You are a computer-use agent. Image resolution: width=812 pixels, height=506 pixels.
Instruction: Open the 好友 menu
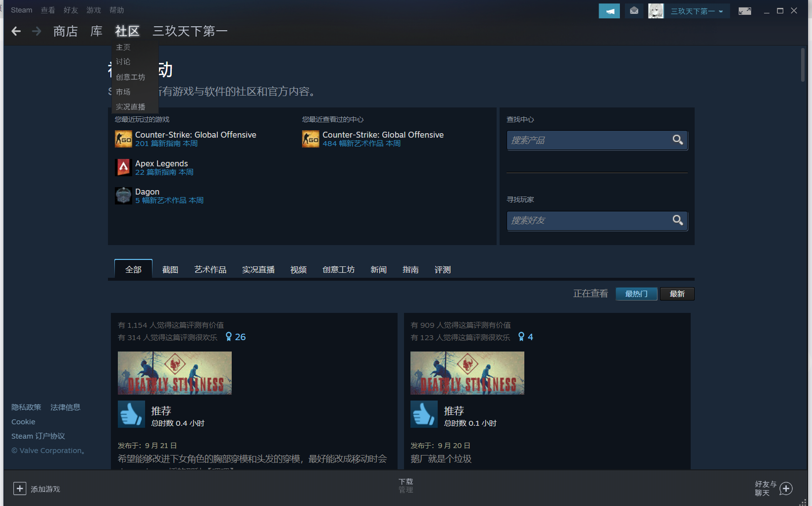[x=71, y=10]
